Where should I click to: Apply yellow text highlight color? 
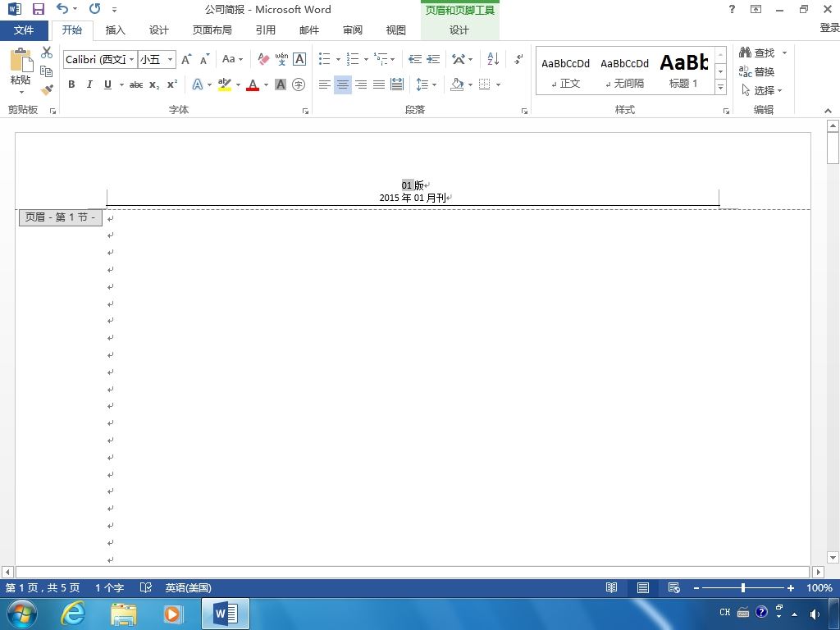tap(225, 84)
